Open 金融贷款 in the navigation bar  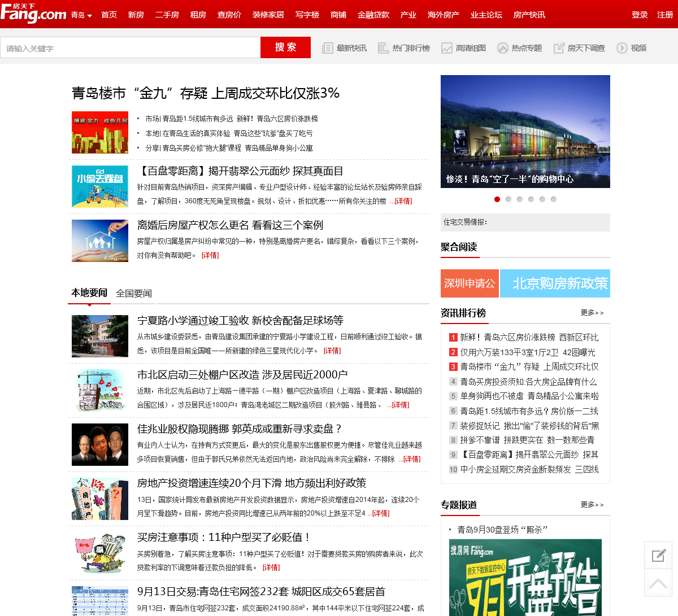(x=373, y=15)
